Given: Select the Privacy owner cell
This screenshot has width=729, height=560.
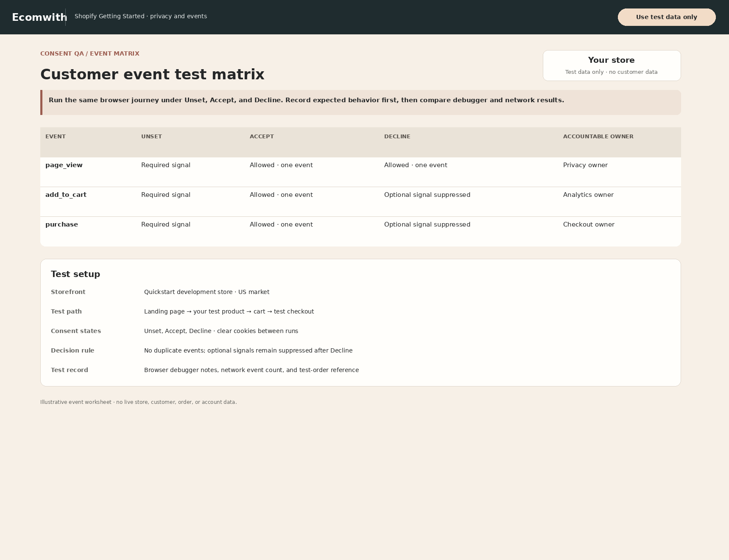Looking at the screenshot, I should tap(585, 165).
